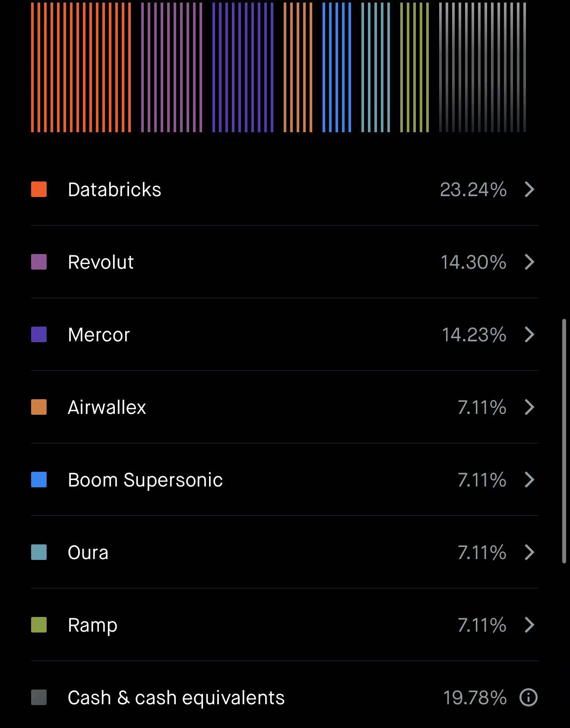Screen dimensions: 570x728
Task: Expand the Databricks holding chevron
Action: pyautogui.click(x=529, y=189)
